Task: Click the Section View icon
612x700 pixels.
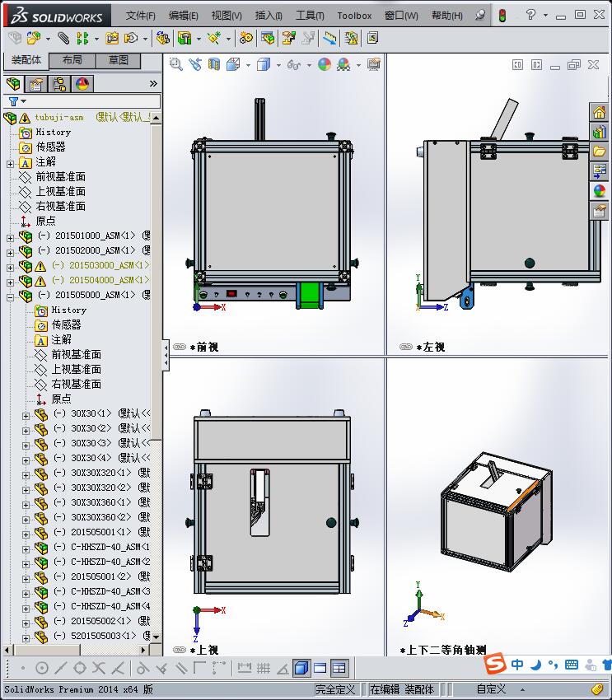Action: coord(214,65)
